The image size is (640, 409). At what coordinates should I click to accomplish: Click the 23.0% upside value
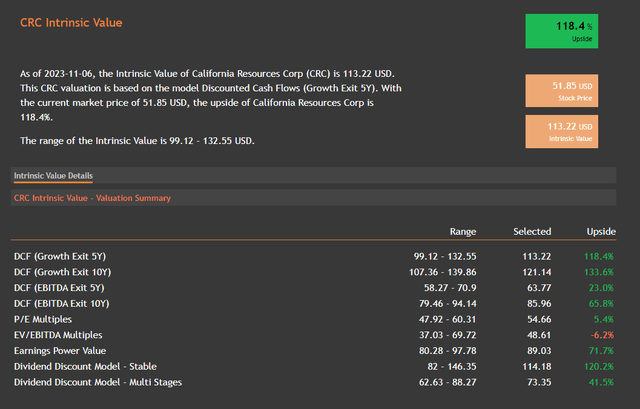click(x=601, y=288)
